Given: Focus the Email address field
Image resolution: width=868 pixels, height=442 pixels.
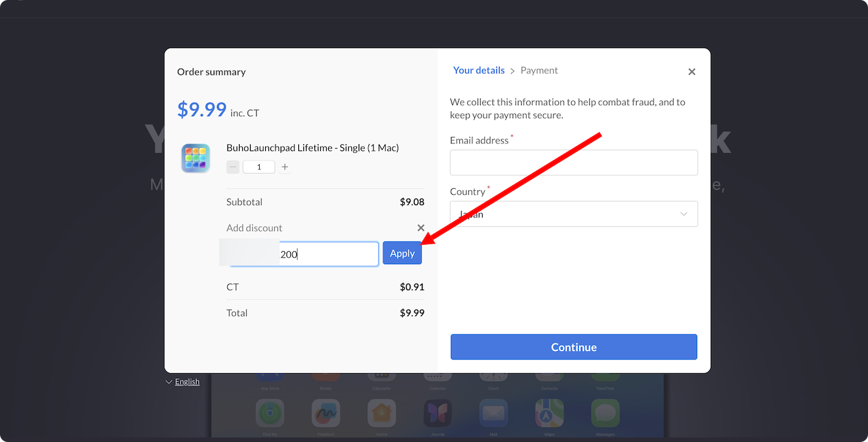Looking at the screenshot, I should pyautogui.click(x=574, y=163).
